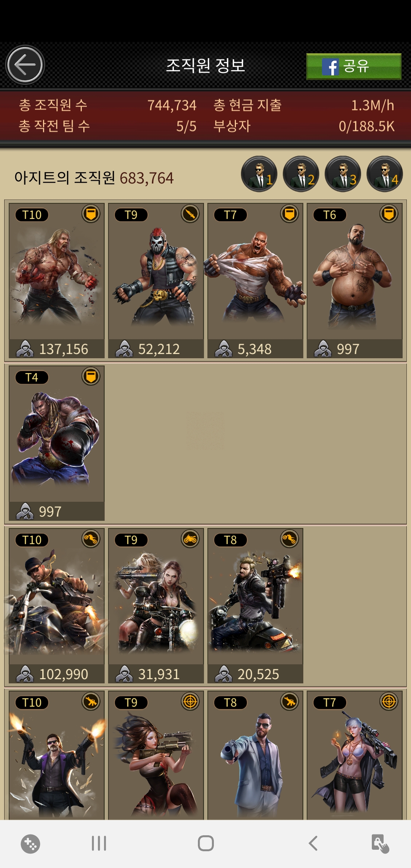Viewport: 411px width, 868px height.
Task: Select T7 sniper woman card
Action: point(355,755)
